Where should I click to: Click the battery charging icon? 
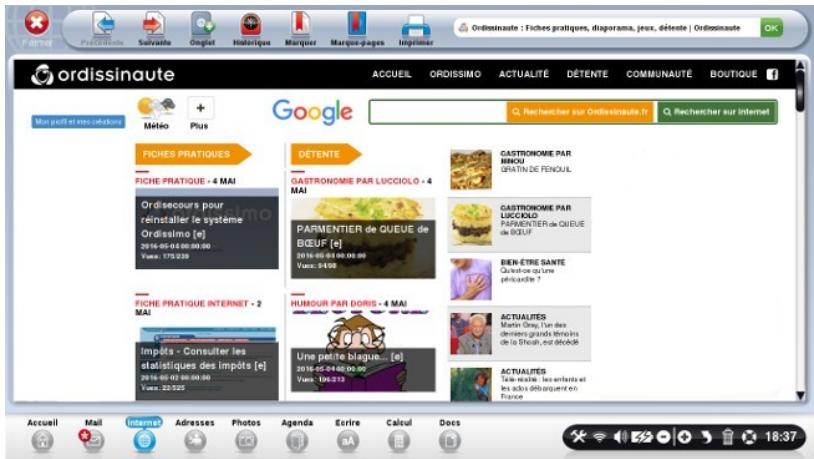pos(642,437)
